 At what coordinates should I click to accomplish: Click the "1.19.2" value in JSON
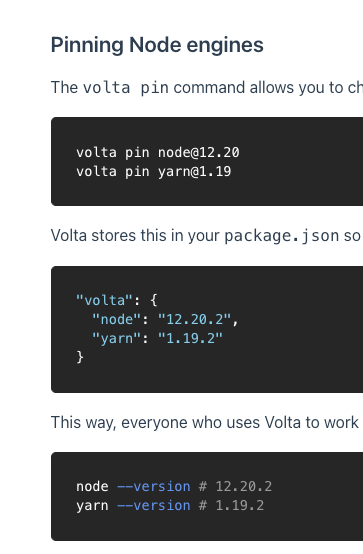tap(190, 339)
